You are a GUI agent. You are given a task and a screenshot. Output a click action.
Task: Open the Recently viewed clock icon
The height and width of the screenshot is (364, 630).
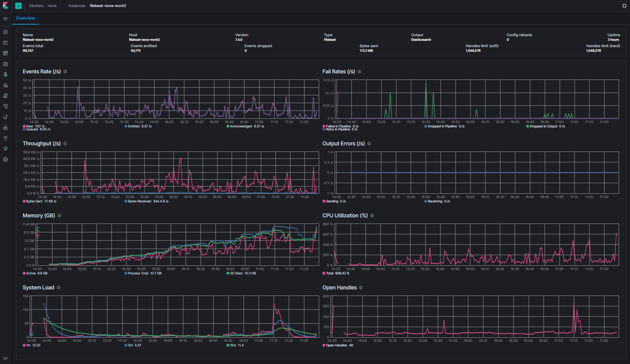5,19
